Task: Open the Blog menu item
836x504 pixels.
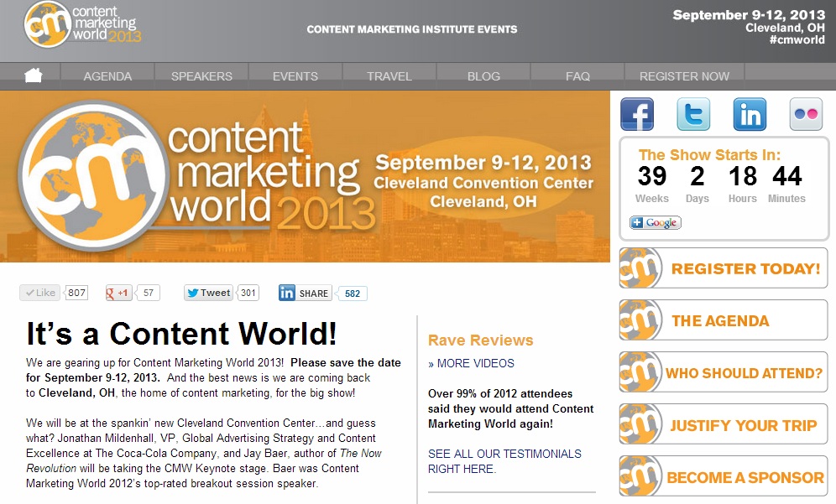Action: [483, 76]
